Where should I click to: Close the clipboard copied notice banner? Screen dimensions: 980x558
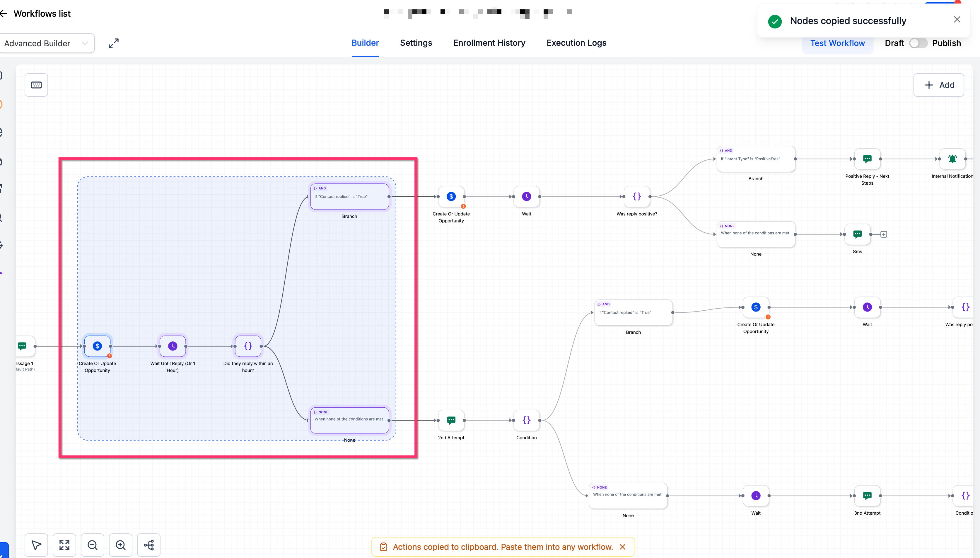pos(623,547)
